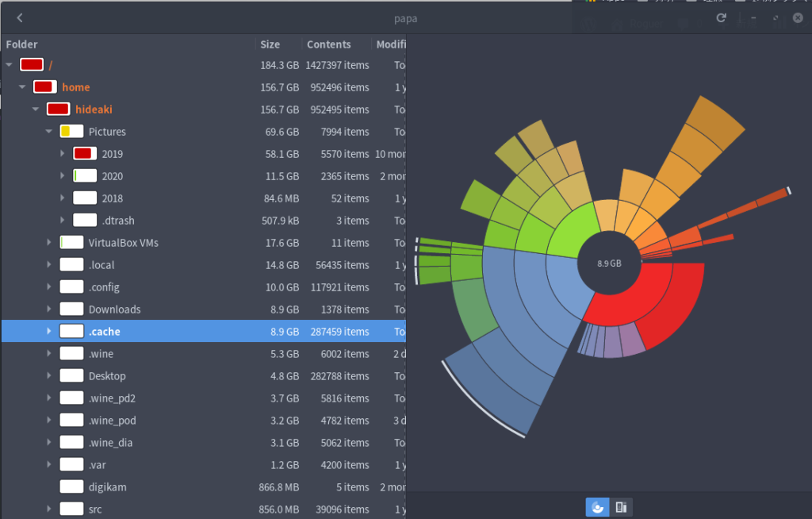Collapse the hideaki directory tree

pos(35,109)
